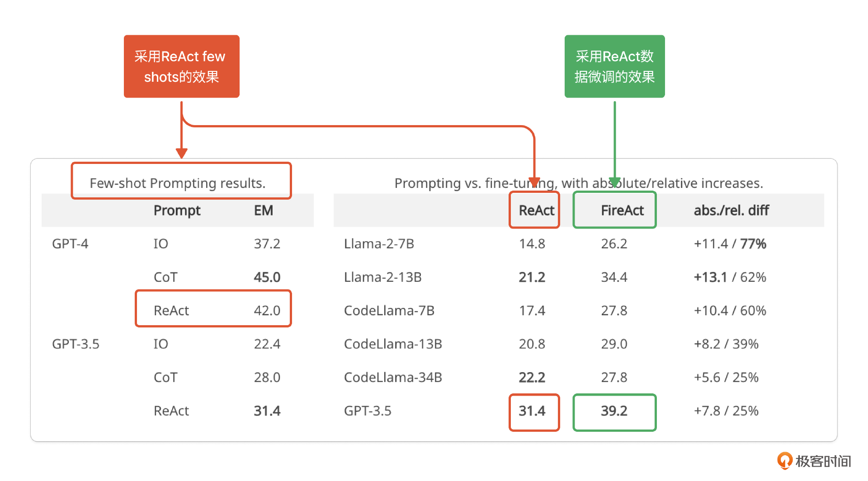This screenshot has height=481, width=868.
Task: Click the Geek Time orange logo icon
Action: point(784,461)
